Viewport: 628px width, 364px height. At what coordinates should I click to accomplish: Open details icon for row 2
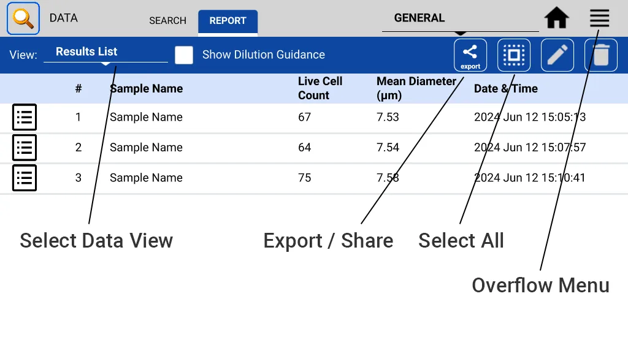(x=25, y=148)
